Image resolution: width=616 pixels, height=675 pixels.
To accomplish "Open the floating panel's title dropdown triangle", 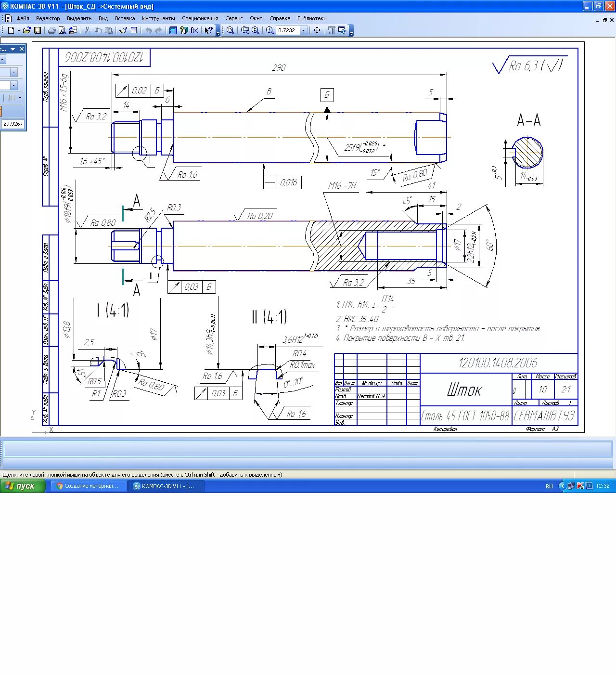I will pyautogui.click(x=13, y=49).
